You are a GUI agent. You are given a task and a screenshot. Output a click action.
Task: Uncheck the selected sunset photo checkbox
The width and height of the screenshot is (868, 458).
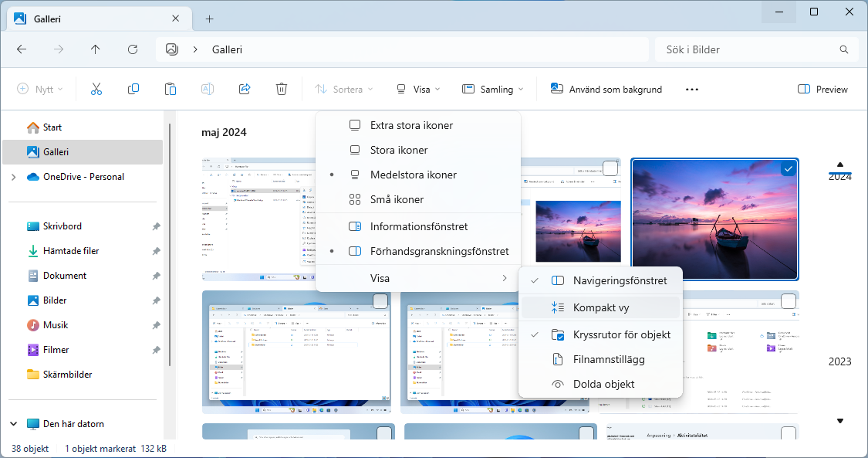point(789,168)
